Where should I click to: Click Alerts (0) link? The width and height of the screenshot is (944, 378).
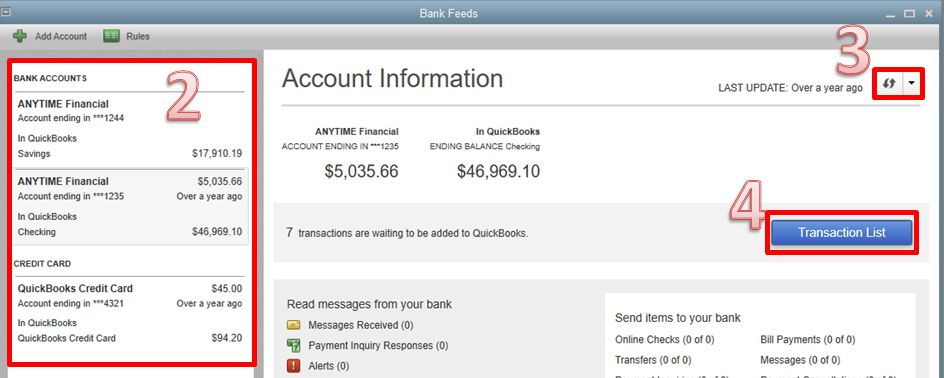328,366
